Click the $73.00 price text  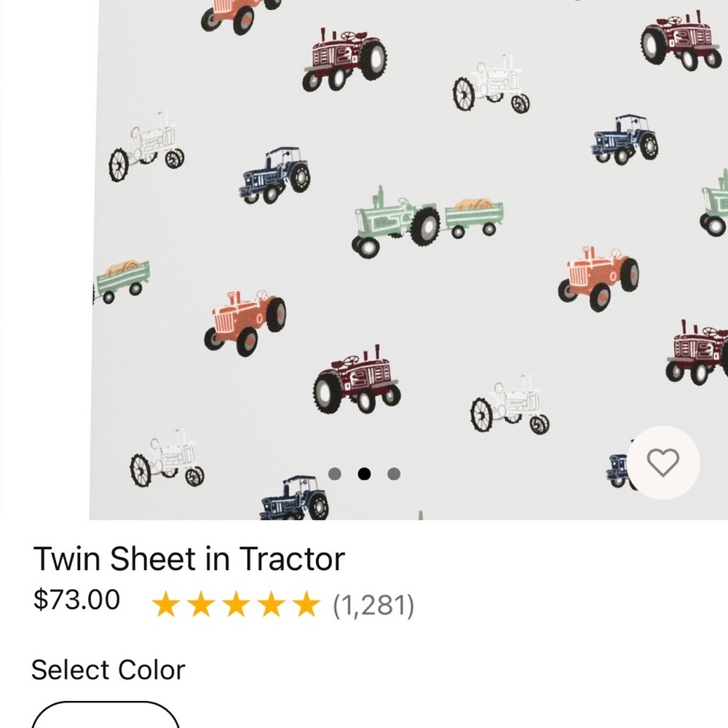click(x=76, y=599)
